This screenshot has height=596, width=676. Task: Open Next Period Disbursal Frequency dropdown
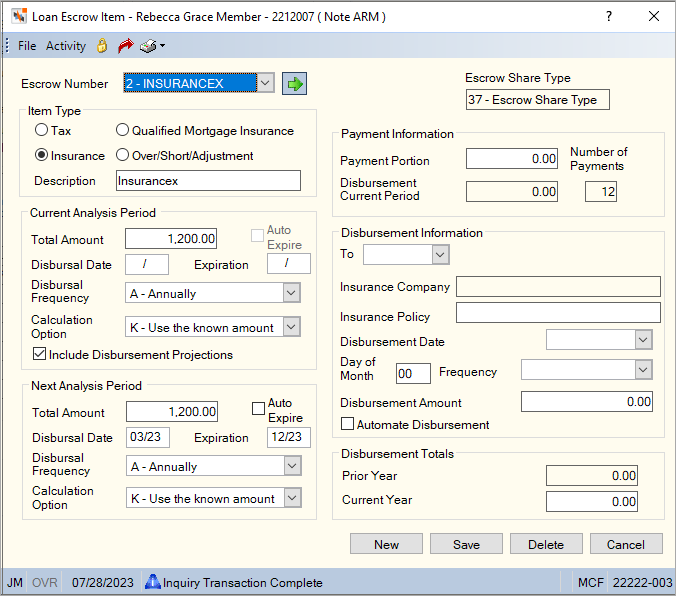[x=292, y=466]
